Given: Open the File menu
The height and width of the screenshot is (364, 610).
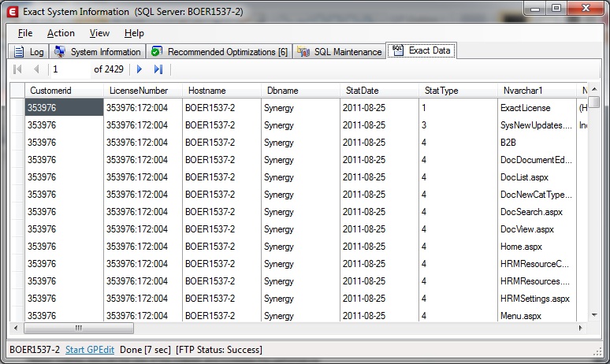Looking at the screenshot, I should 25,33.
